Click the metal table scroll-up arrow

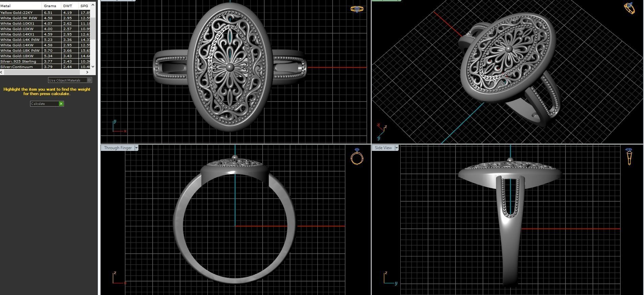tap(93, 4)
